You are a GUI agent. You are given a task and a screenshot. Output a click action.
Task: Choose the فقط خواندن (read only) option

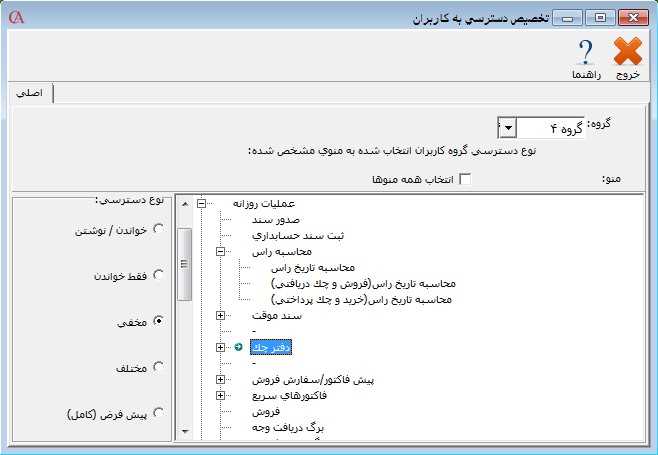click(x=158, y=275)
